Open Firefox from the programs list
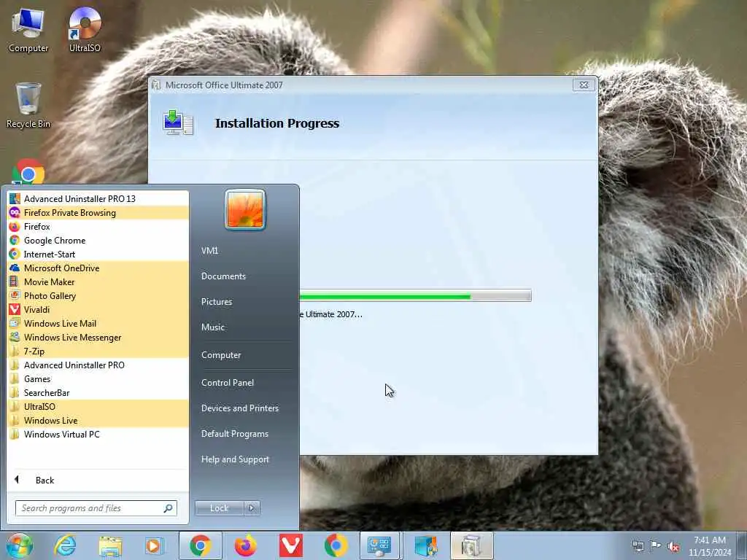 [98, 226]
